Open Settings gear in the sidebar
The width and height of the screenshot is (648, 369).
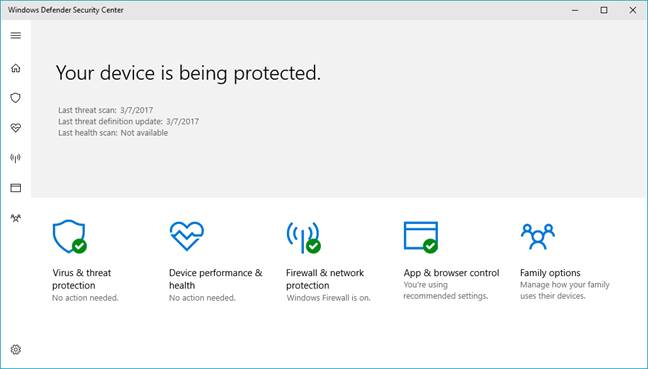[16, 350]
